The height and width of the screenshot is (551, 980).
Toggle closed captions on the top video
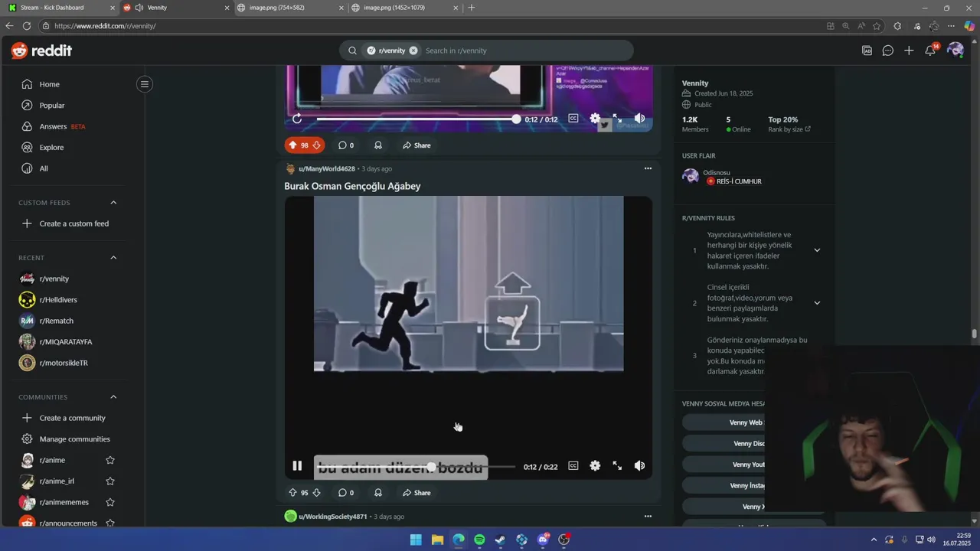pyautogui.click(x=573, y=119)
